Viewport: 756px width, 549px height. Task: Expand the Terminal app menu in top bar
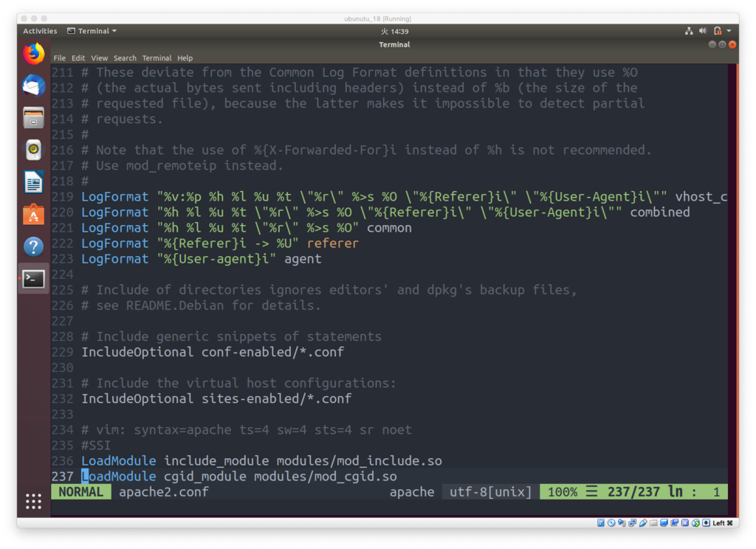click(x=92, y=31)
